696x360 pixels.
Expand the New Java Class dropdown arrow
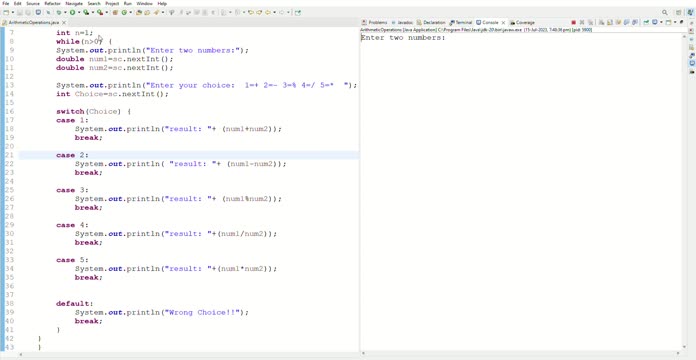pos(130,12)
